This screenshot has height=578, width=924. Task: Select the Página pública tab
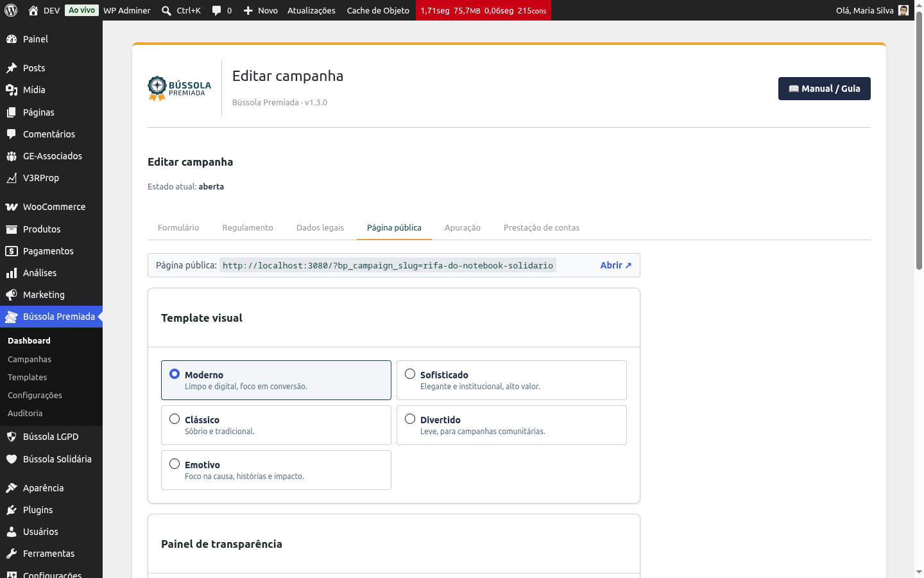[x=394, y=228]
